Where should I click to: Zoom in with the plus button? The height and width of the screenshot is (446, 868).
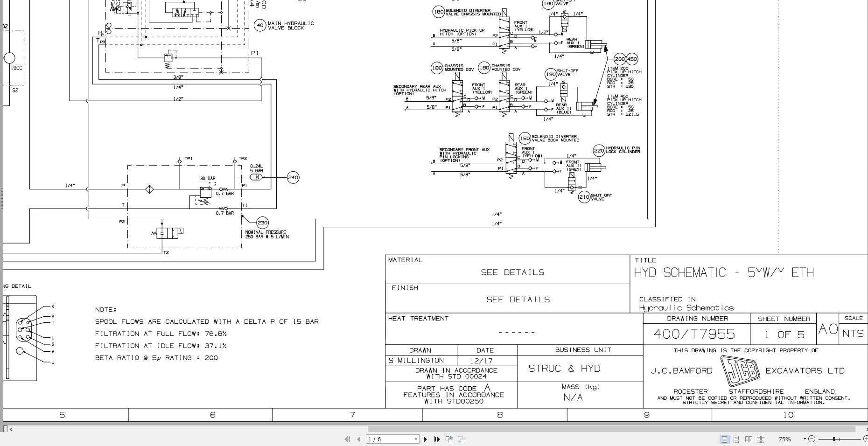(865, 439)
